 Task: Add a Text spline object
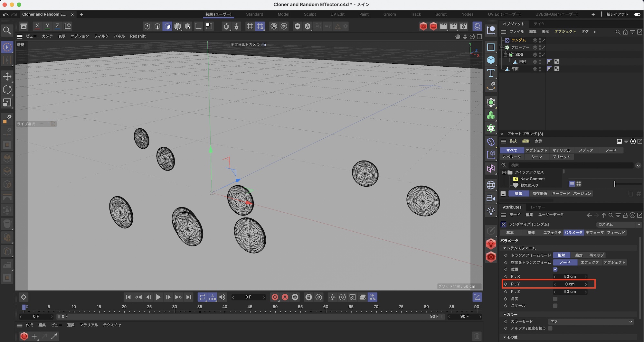point(491,73)
